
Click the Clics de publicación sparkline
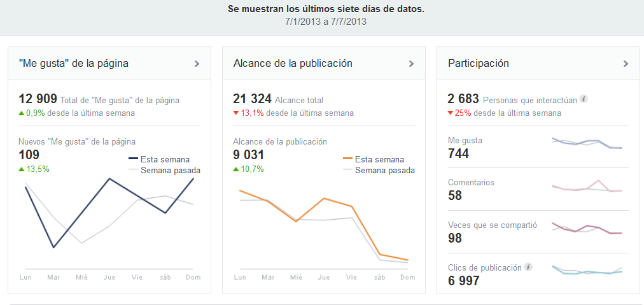tap(587, 271)
